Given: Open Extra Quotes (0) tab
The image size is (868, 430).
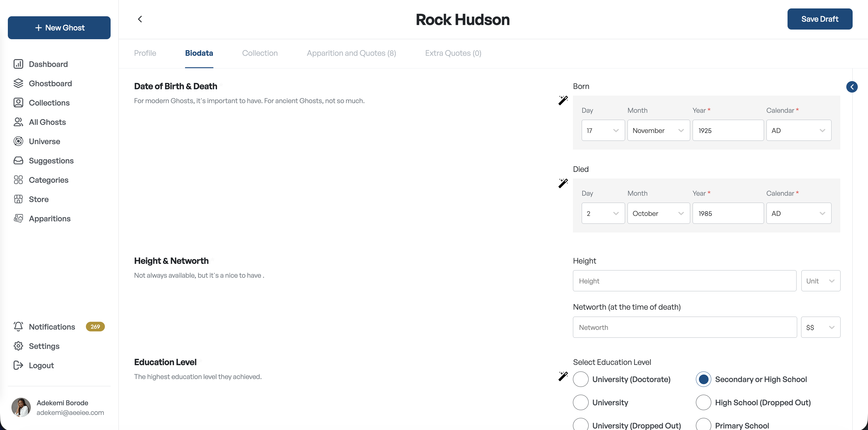Looking at the screenshot, I should pyautogui.click(x=453, y=53).
